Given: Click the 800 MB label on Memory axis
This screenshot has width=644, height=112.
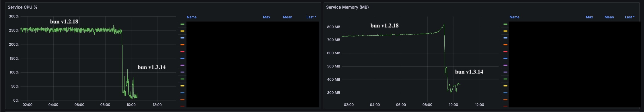Looking at the screenshot, I should (x=334, y=27).
